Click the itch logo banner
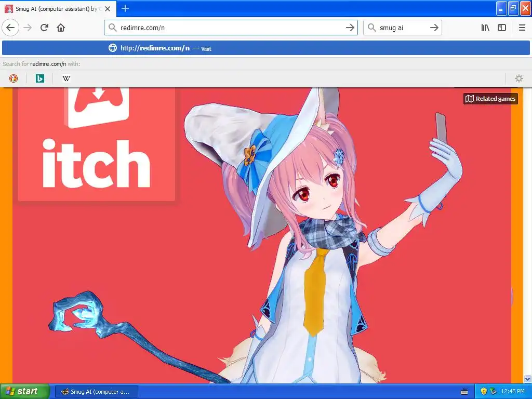 [x=96, y=144]
